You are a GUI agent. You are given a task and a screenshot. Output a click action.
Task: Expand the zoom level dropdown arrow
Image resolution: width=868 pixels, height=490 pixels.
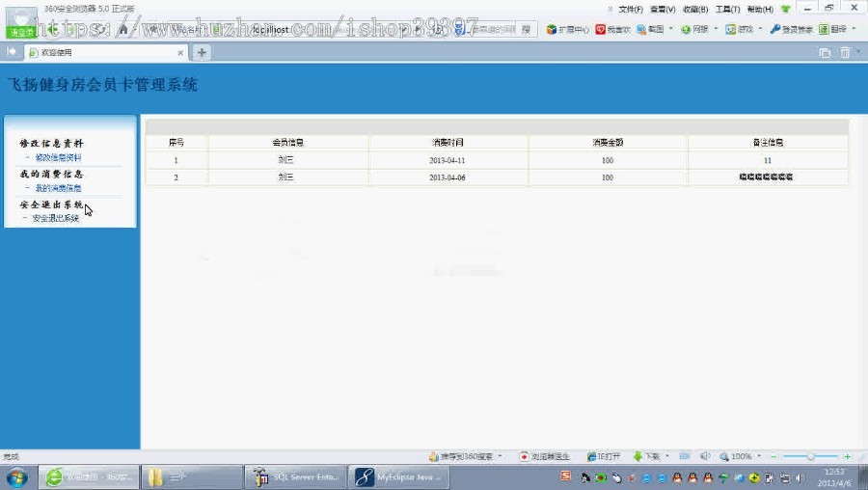(759, 456)
